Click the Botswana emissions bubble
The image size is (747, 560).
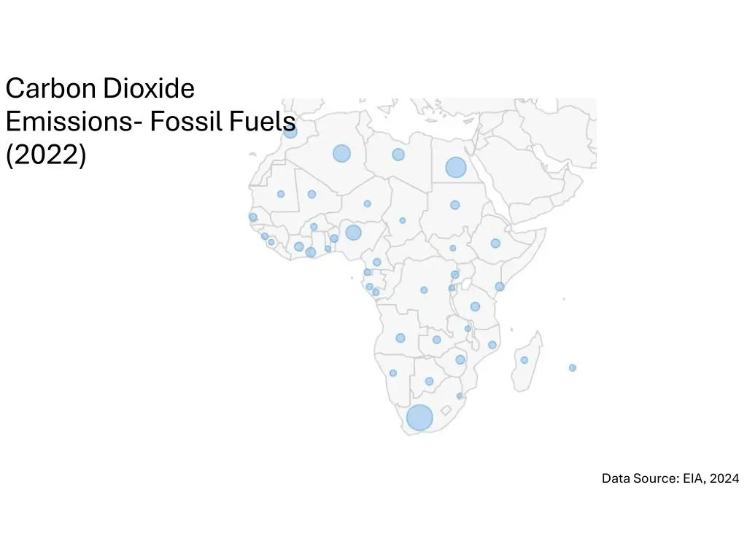click(429, 381)
